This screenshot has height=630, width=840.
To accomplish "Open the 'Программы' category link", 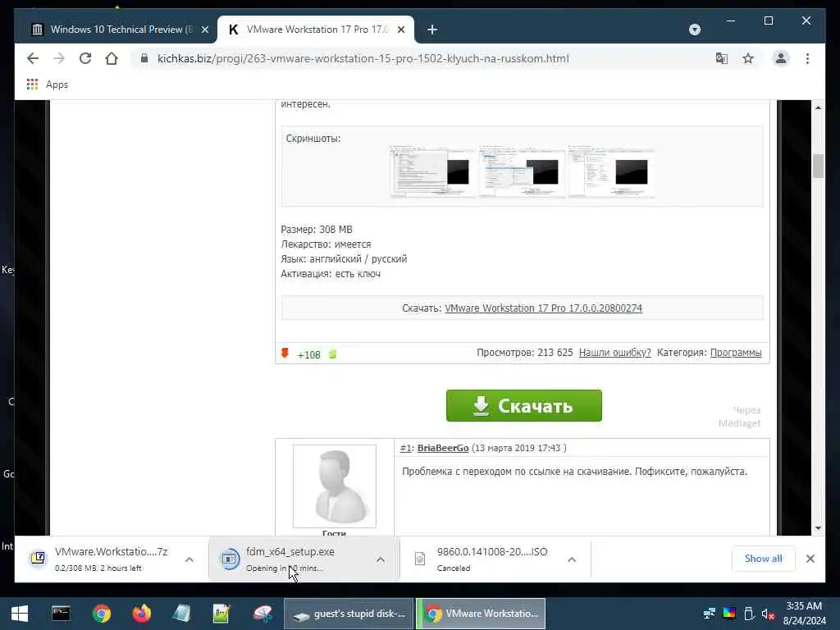I will (736, 353).
